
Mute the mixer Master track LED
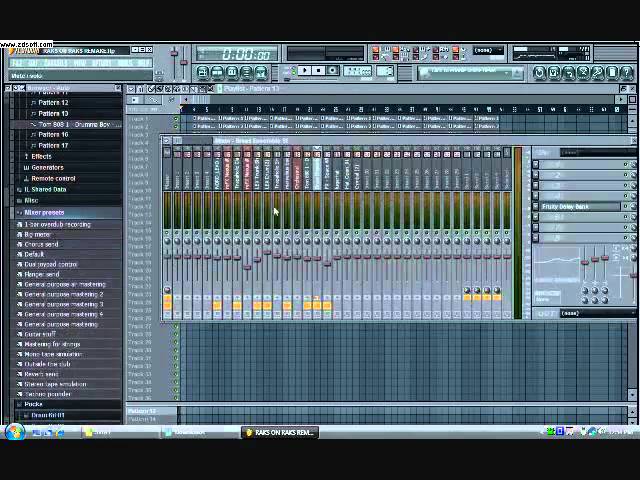[x=167, y=233]
